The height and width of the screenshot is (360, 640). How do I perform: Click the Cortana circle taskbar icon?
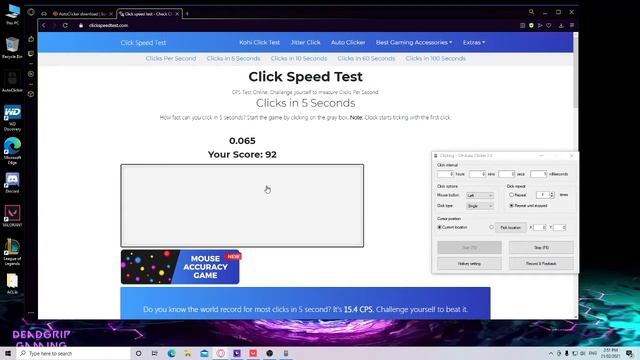138,353
